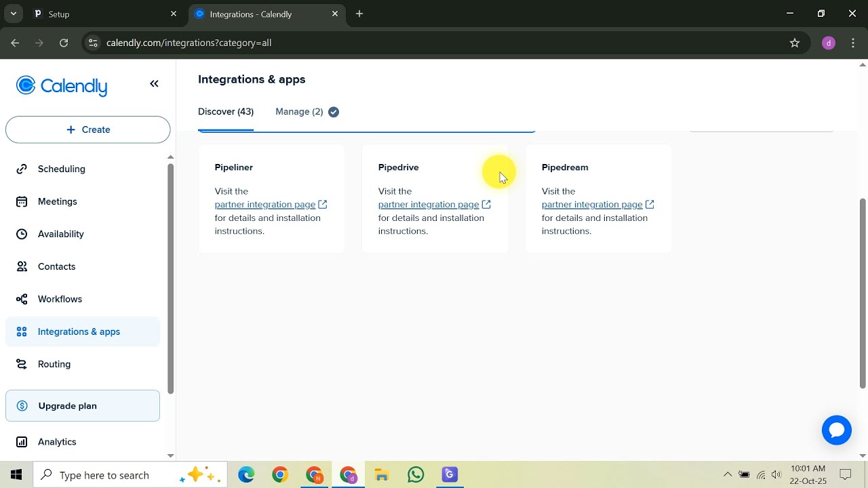The image size is (868, 488).
Task: Open Pipeliner partner integration page link
Action: (x=265, y=204)
